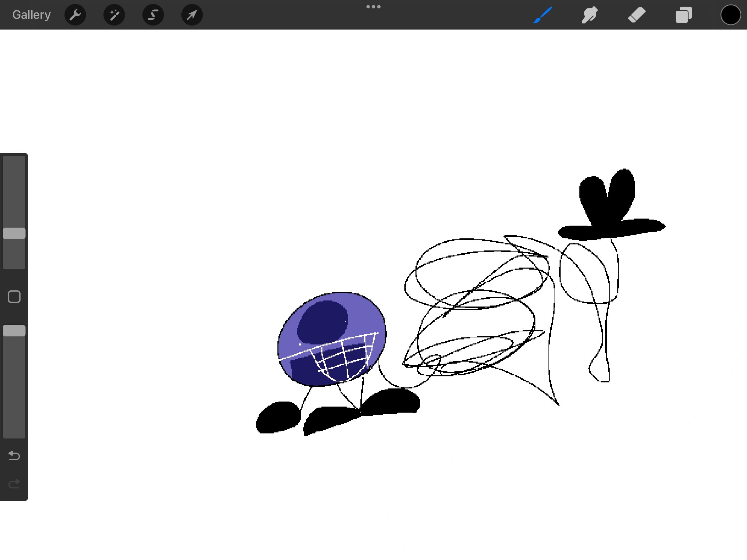Image resolution: width=747 pixels, height=560 pixels.
Task: Select the Brush tool
Action: pos(543,15)
